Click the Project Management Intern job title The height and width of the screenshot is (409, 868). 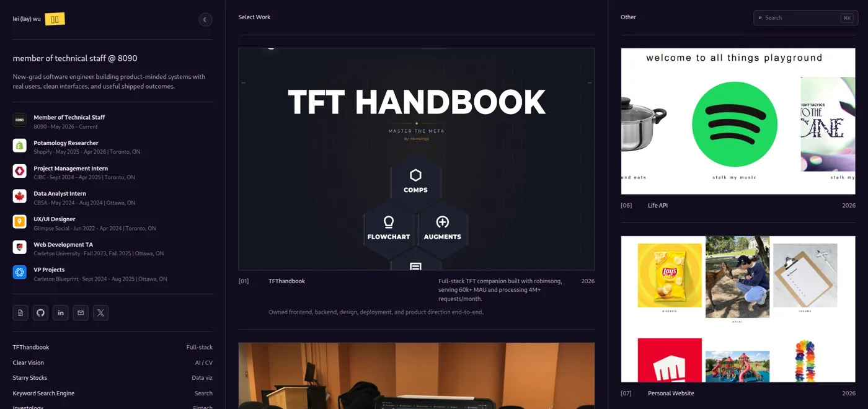click(71, 169)
